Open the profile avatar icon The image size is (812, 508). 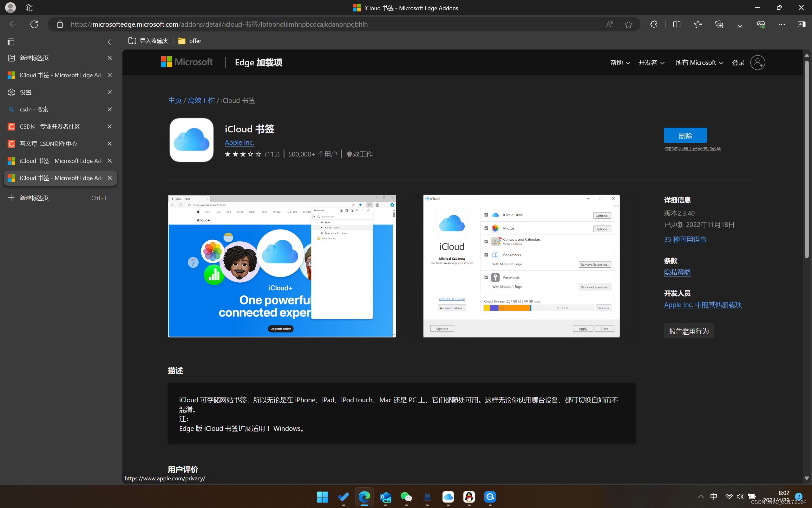click(x=10, y=7)
